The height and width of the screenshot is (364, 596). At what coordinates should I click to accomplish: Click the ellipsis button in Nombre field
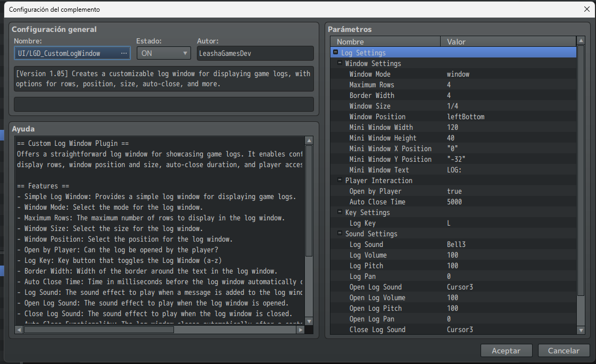(x=124, y=54)
